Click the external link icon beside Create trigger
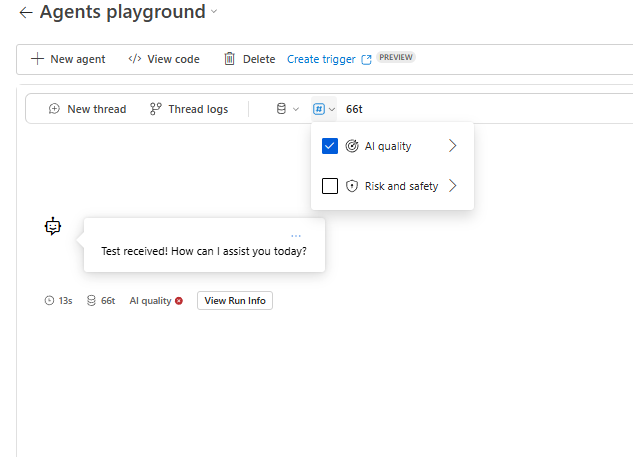Viewport: 633px width, 457px height. coord(366,60)
